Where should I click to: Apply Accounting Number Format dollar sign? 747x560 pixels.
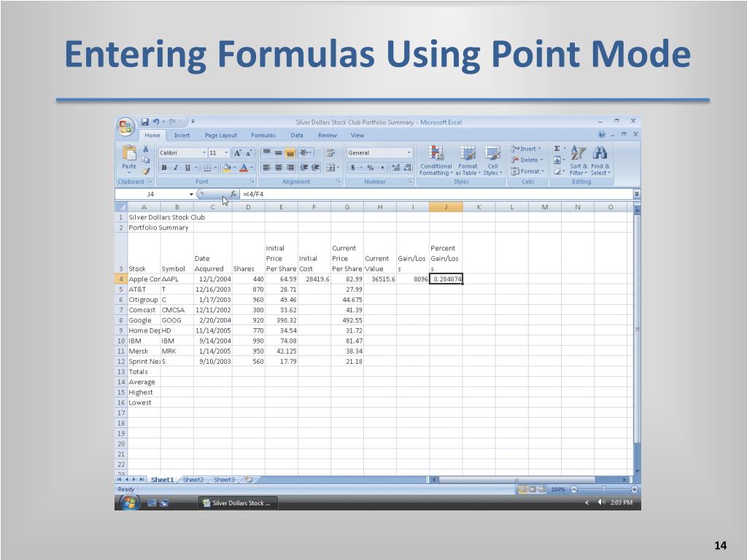[353, 168]
